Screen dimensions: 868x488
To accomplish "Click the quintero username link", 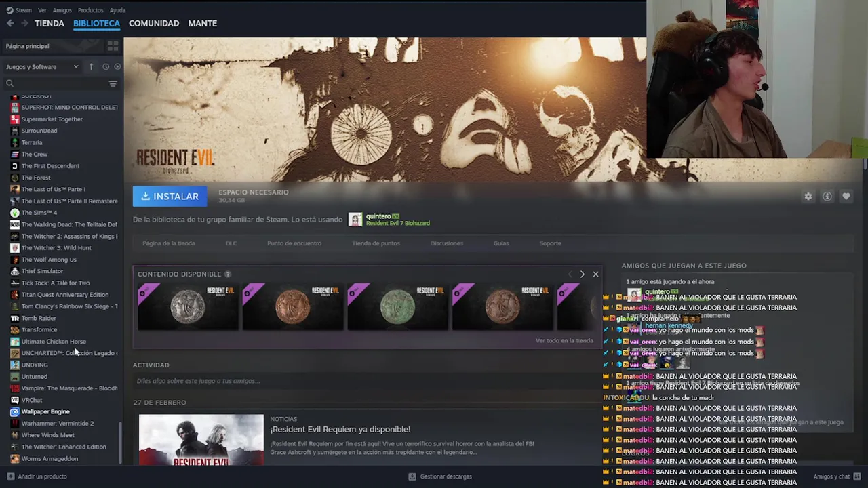I will click(378, 216).
